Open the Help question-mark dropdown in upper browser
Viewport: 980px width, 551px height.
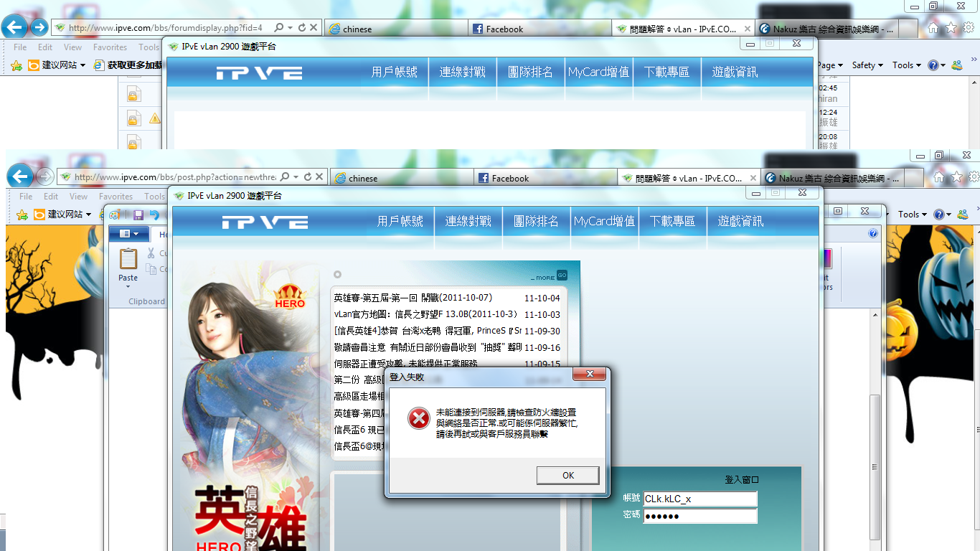pos(936,65)
